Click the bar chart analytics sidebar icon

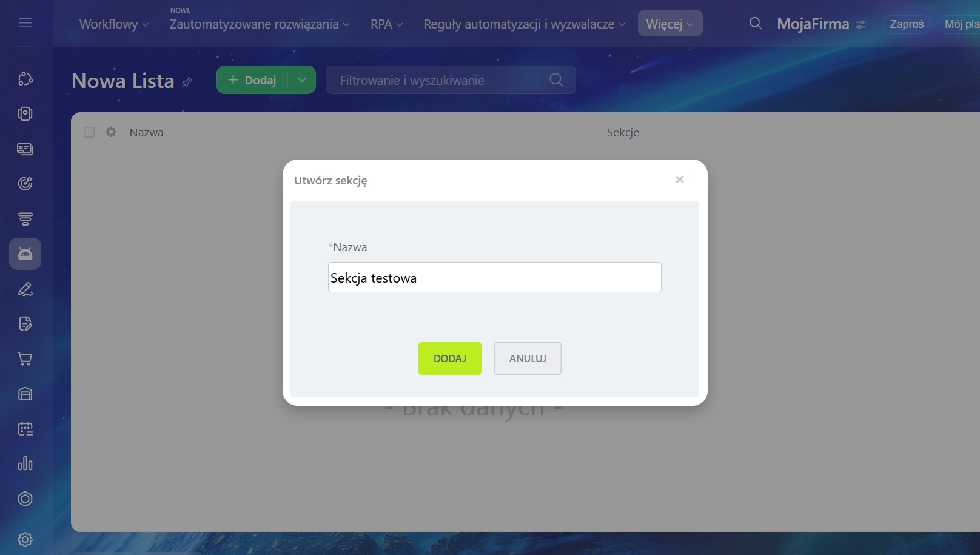(x=25, y=464)
